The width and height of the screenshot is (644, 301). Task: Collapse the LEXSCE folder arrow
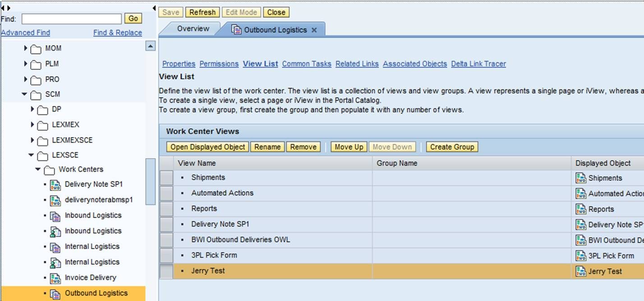(x=31, y=155)
